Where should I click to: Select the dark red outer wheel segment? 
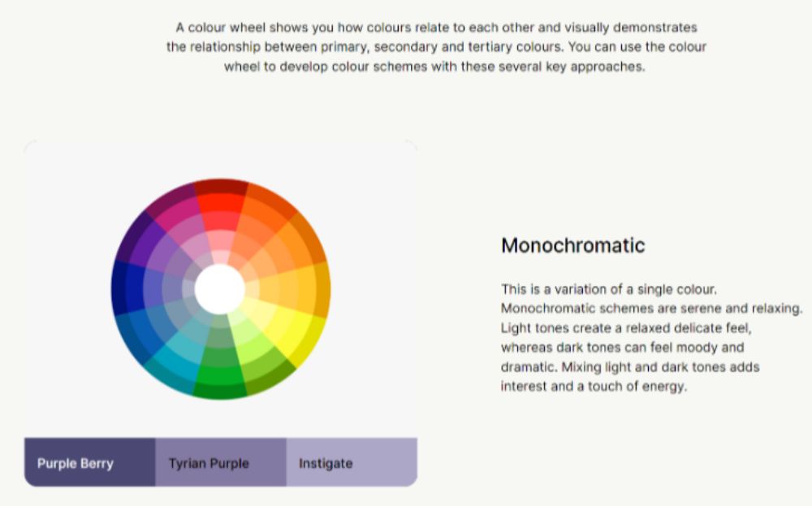pyautogui.click(x=221, y=186)
